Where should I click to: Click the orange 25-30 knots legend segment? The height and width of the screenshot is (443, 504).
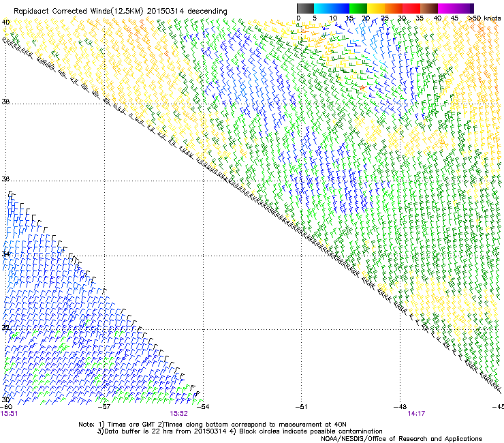point(394,8)
